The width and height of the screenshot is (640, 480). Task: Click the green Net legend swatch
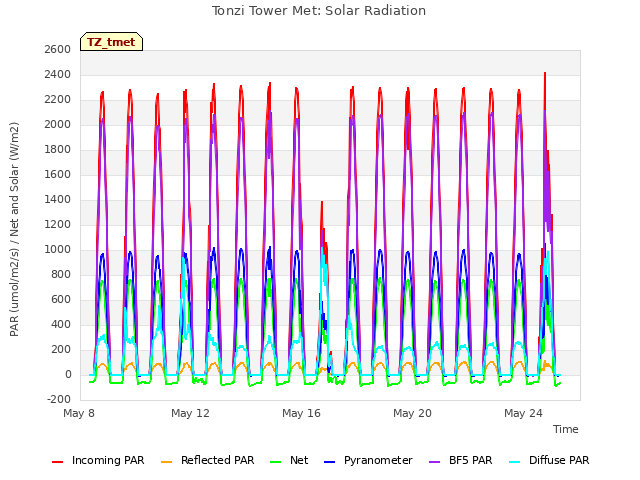tap(276, 462)
